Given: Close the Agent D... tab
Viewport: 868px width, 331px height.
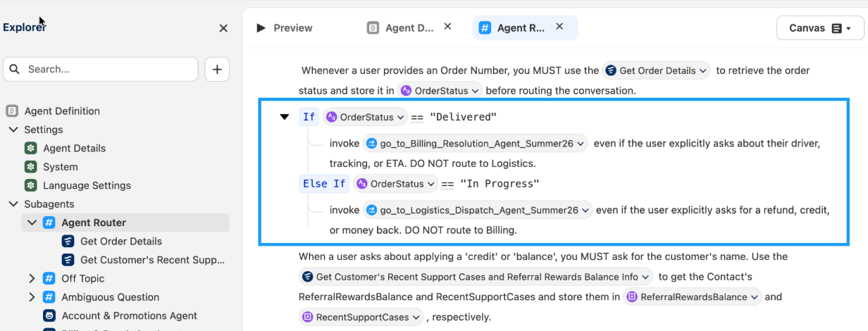Looking at the screenshot, I should tap(447, 27).
